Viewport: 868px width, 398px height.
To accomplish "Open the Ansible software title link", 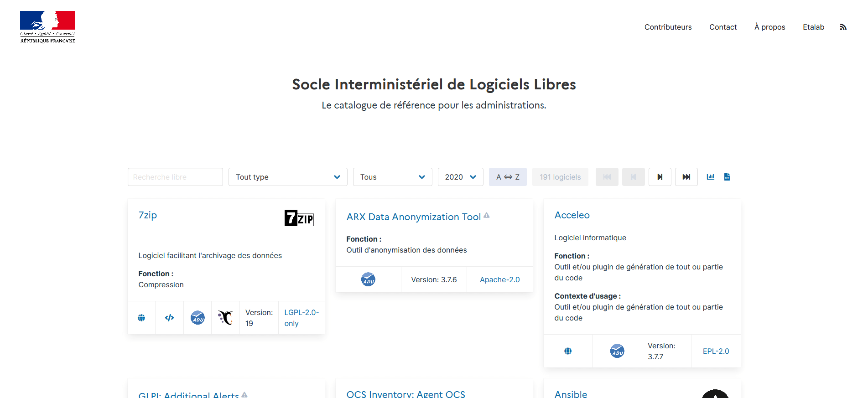I will (x=571, y=394).
